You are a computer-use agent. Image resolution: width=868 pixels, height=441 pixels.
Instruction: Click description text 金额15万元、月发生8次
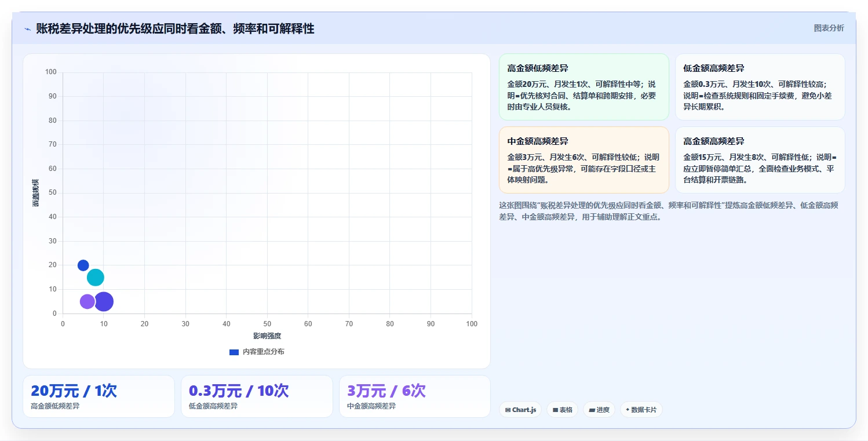pyautogui.click(x=760, y=168)
